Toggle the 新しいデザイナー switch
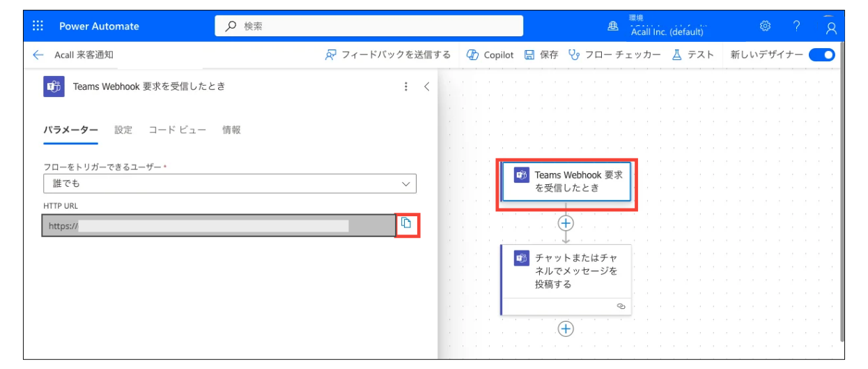This screenshot has height=369, width=868. (822, 54)
